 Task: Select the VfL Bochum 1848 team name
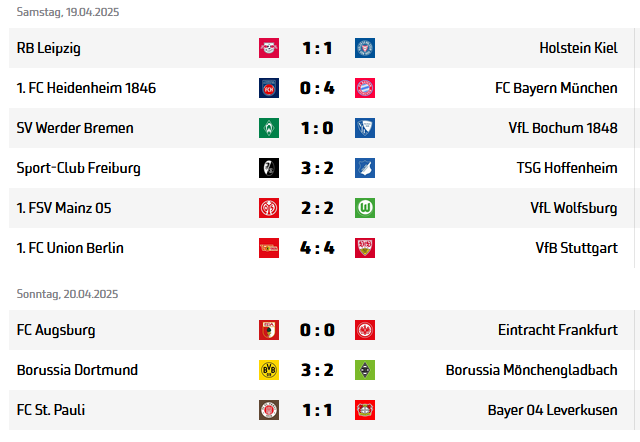click(x=562, y=128)
